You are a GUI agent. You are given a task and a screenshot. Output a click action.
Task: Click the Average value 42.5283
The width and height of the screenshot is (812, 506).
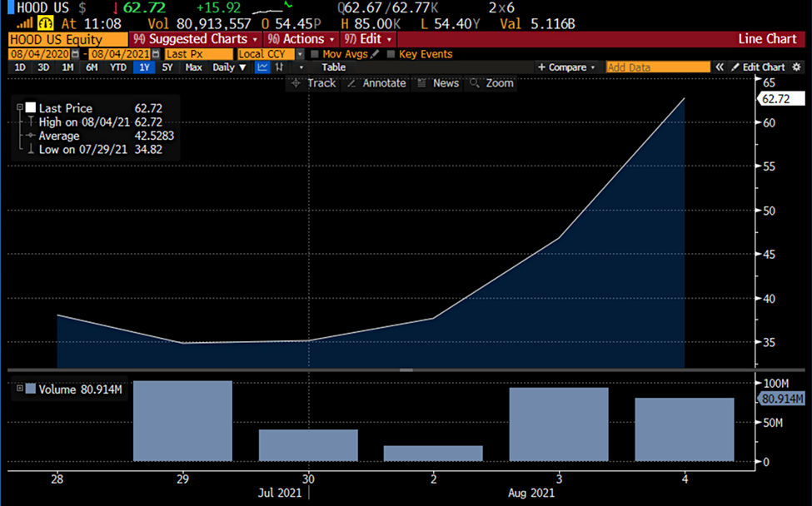pyautogui.click(x=154, y=136)
